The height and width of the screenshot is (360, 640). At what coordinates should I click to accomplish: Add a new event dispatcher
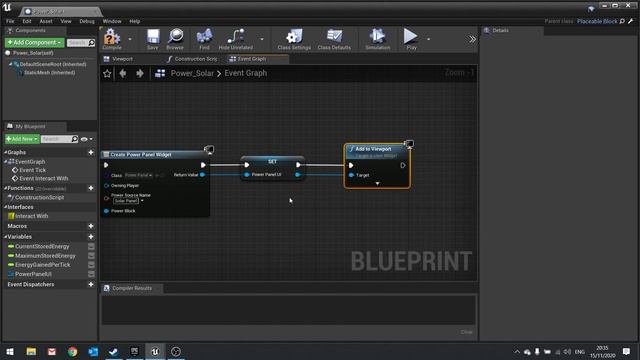[91, 284]
